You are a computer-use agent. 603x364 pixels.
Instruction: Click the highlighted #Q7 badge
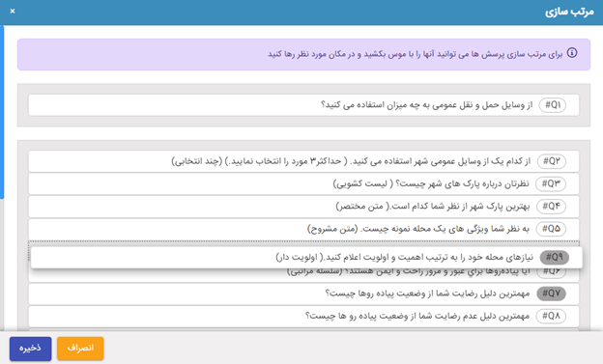tap(551, 294)
